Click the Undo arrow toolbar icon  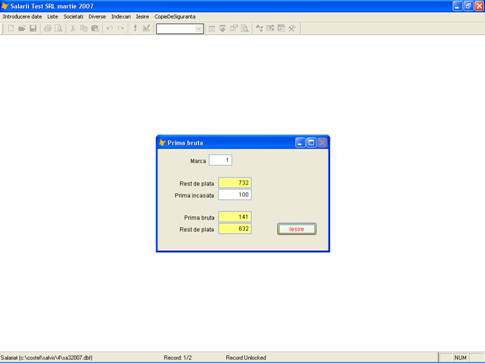109,28
